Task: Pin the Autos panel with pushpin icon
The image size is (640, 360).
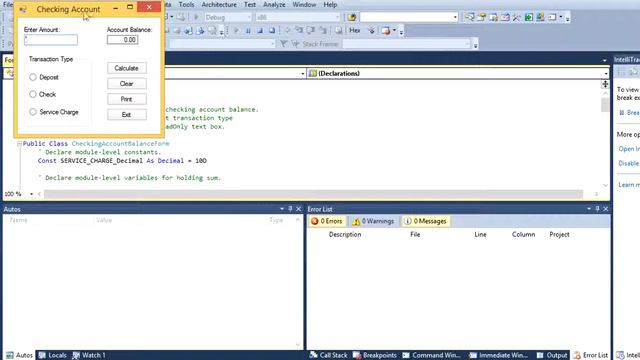Action: pyautogui.click(x=290, y=209)
